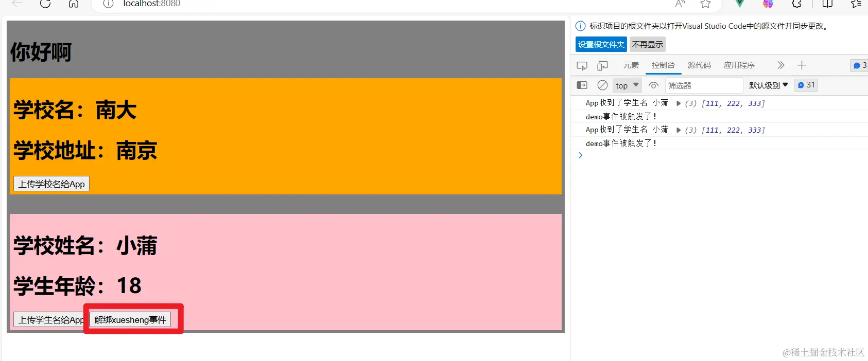View site information icon beside localhost
This screenshot has width=868, height=361.
[x=108, y=4]
